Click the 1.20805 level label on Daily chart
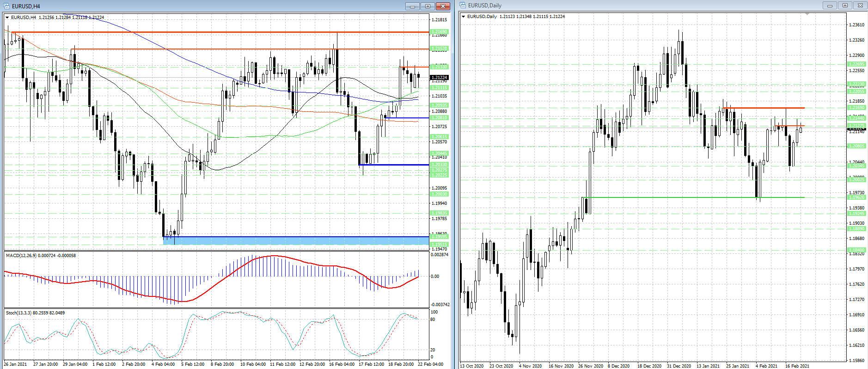This screenshot has width=868, height=369. pos(856,146)
